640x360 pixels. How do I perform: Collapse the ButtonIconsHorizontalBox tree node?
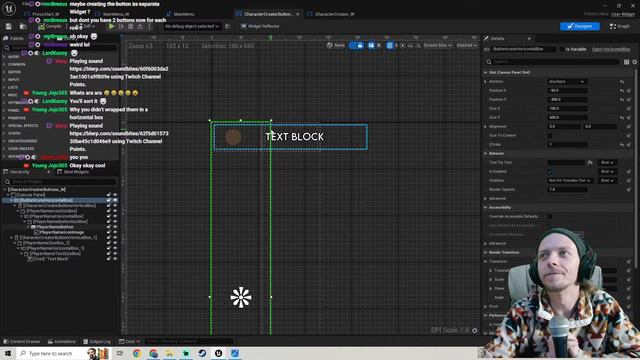tap(11, 200)
